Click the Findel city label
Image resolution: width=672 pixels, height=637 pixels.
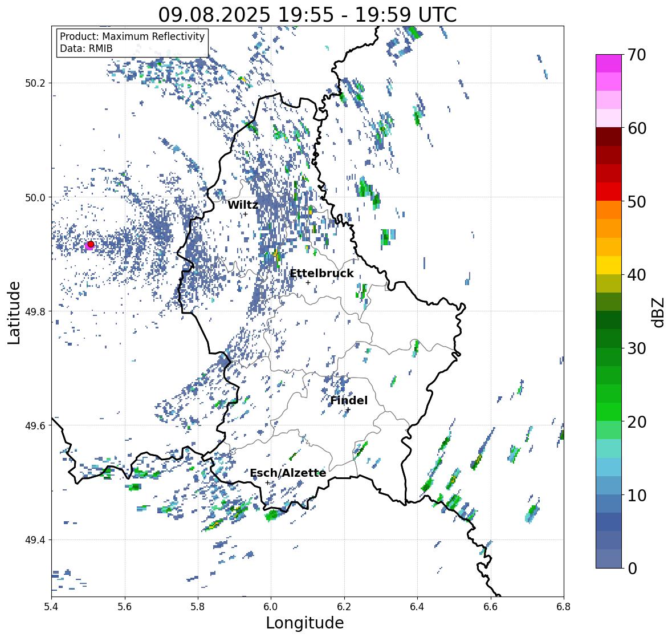[x=349, y=400]
